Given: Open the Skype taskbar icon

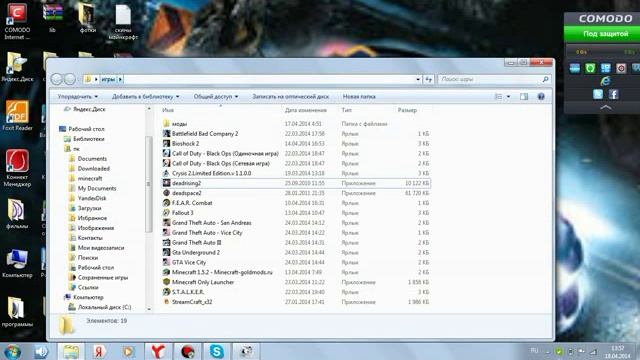Looking at the screenshot, I should click(x=216, y=351).
